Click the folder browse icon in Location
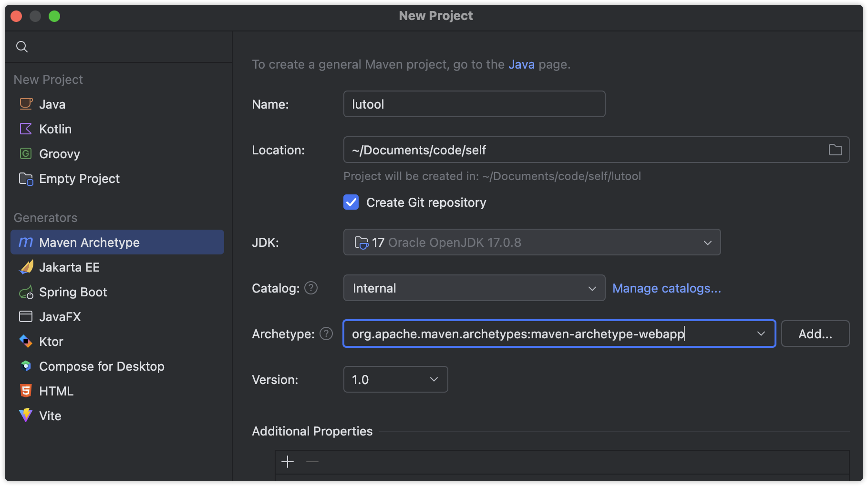 835,150
